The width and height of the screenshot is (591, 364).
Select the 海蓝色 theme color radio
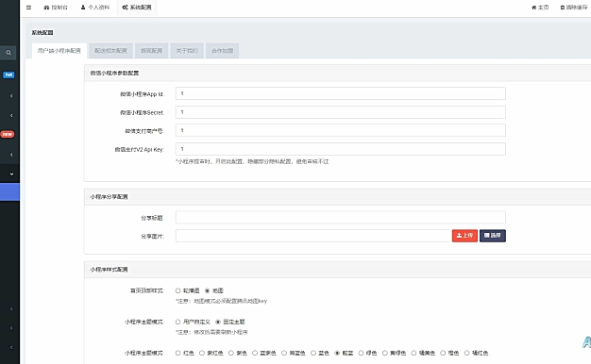pos(284,353)
